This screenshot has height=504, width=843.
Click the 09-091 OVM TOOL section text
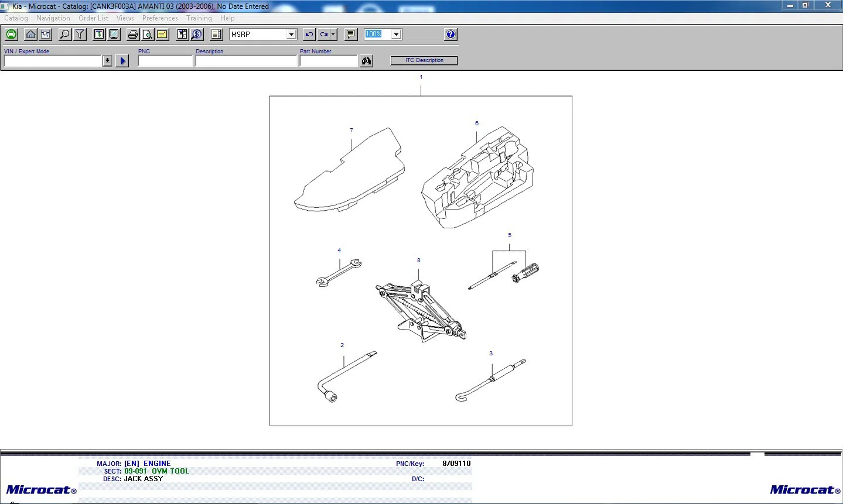pyautogui.click(x=156, y=471)
